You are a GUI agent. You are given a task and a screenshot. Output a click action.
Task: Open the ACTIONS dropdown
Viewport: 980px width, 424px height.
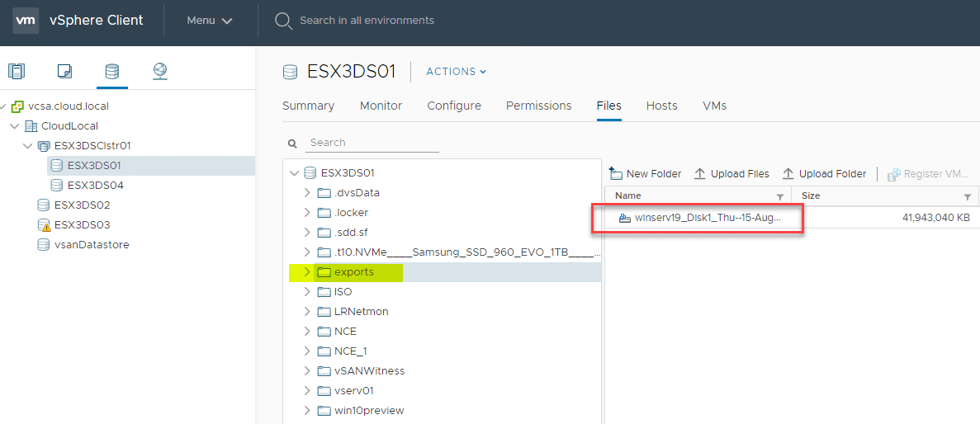click(x=457, y=72)
